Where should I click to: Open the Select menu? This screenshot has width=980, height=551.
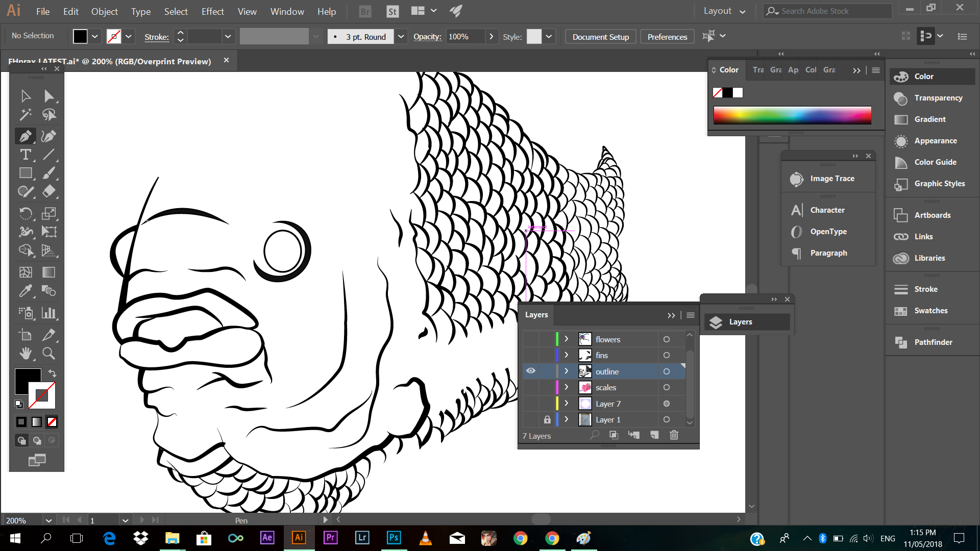point(176,11)
